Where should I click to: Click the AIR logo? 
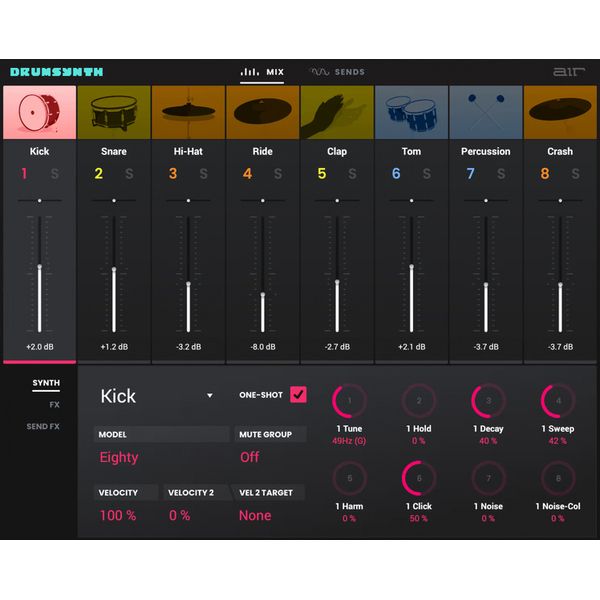(x=569, y=72)
